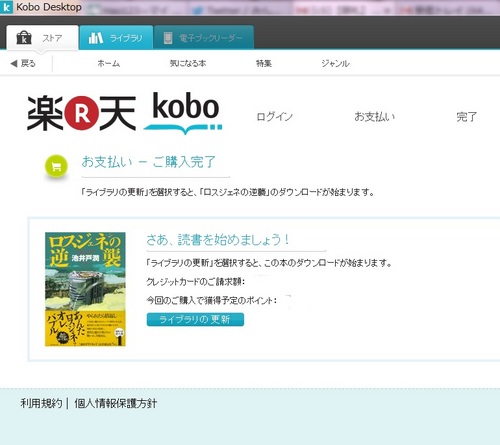Click the 完了 step label
The width and height of the screenshot is (500, 445).
(x=467, y=117)
